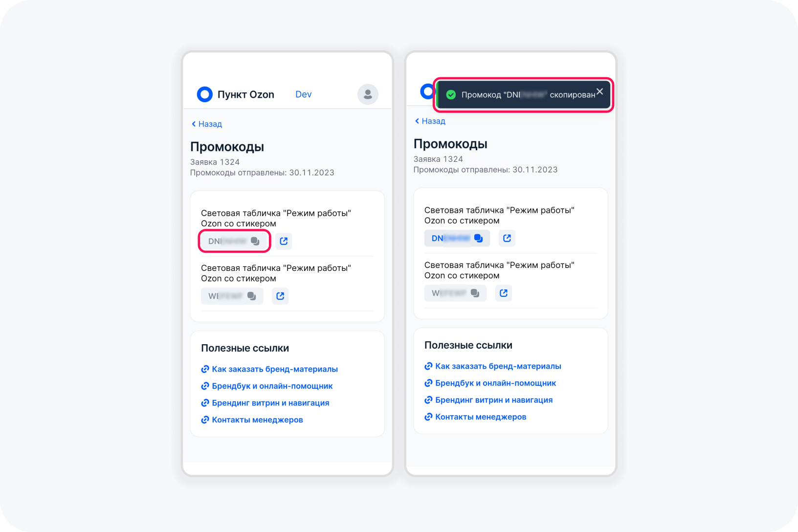Copy the W promo code in right panel
The image size is (798, 532).
[455, 293]
